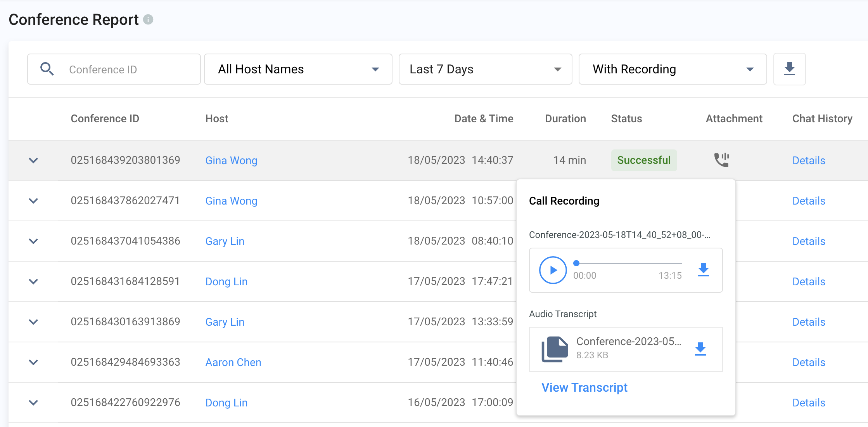Image resolution: width=868 pixels, height=427 pixels.
Task: Open the With Recording filter dropdown
Action: pos(673,69)
